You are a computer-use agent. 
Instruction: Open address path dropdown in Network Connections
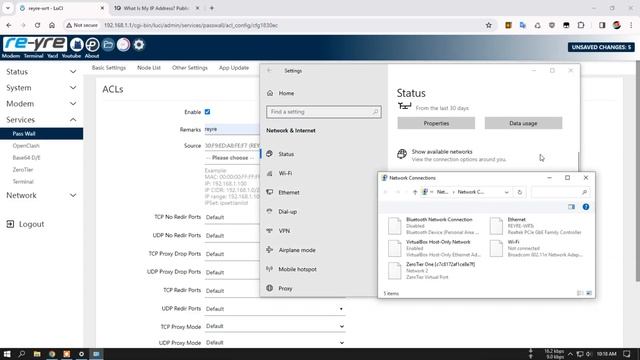507,192
